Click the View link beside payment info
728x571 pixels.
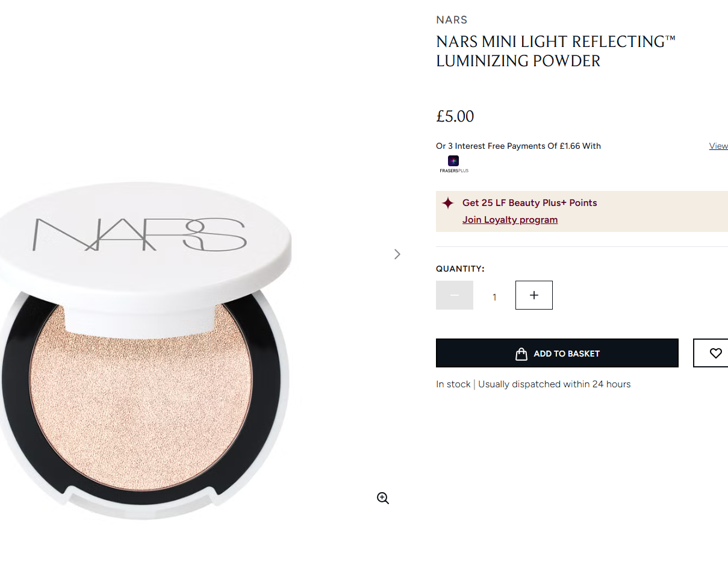718,146
